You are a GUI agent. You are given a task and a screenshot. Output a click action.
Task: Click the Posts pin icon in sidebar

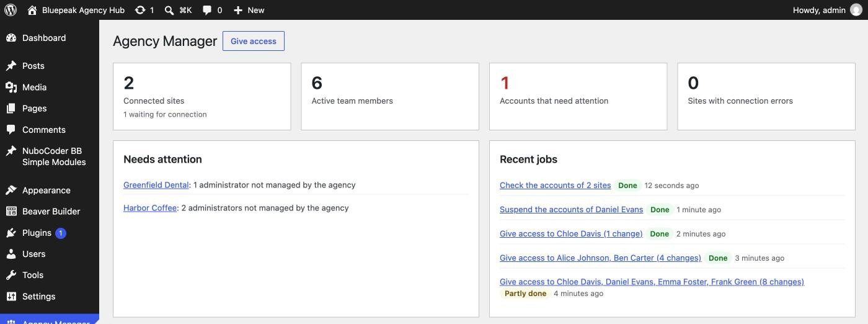pos(11,66)
